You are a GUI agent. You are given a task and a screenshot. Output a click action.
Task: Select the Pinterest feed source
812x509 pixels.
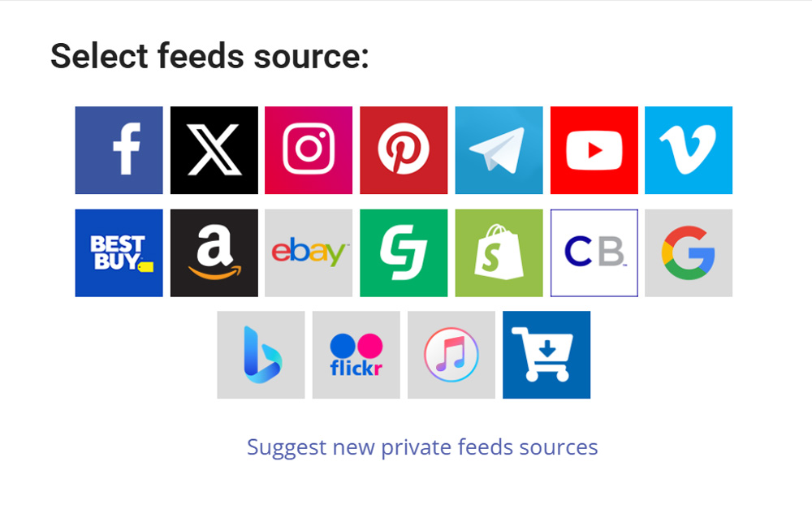click(x=404, y=150)
